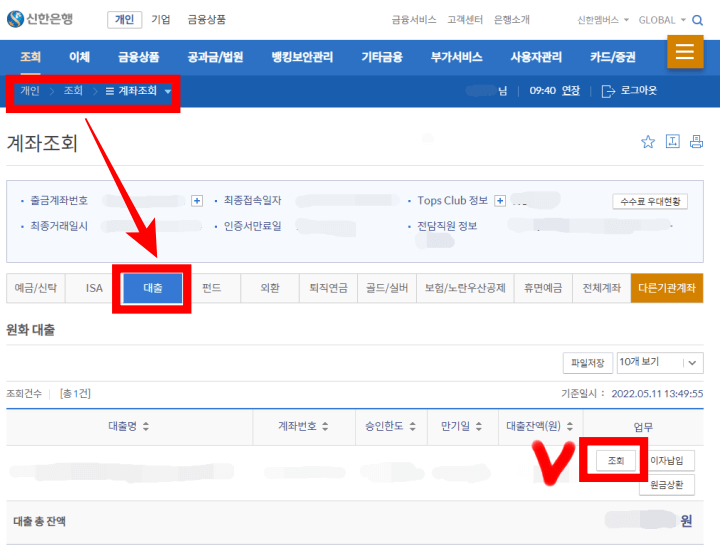Click the 수수료 우대현황 button

650,202
